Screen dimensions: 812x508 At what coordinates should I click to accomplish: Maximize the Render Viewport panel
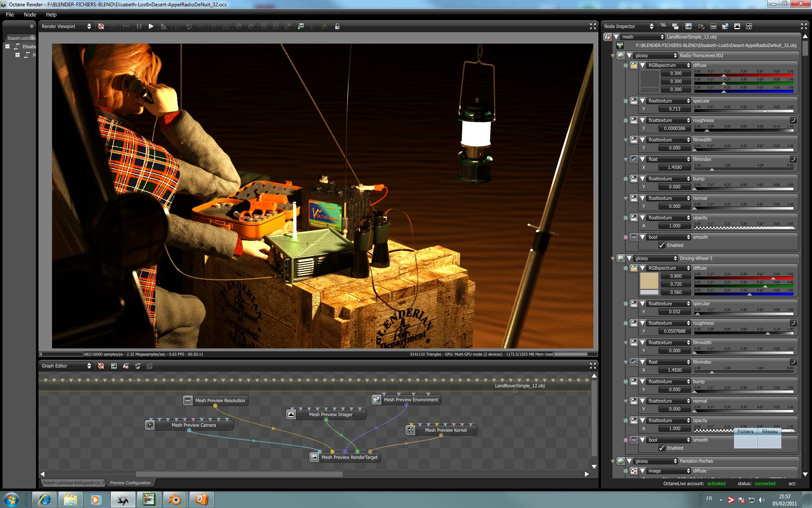click(593, 26)
